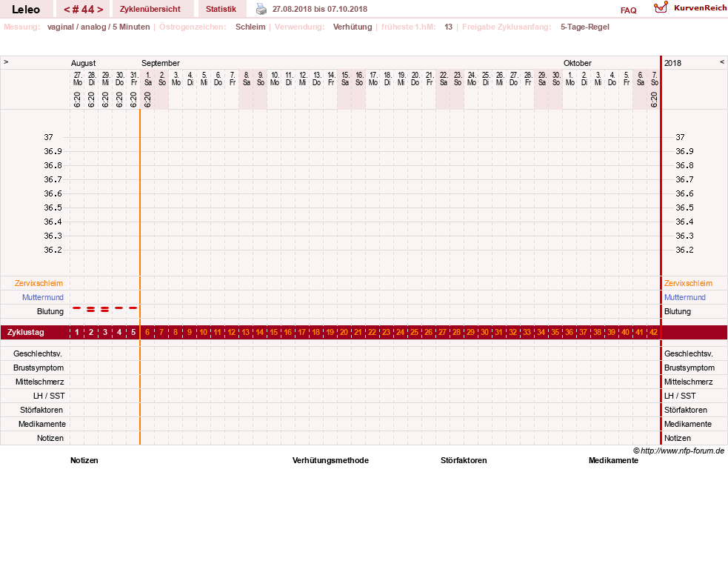Click the August month label
Viewport: 728px width, 578px height.
click(x=83, y=63)
